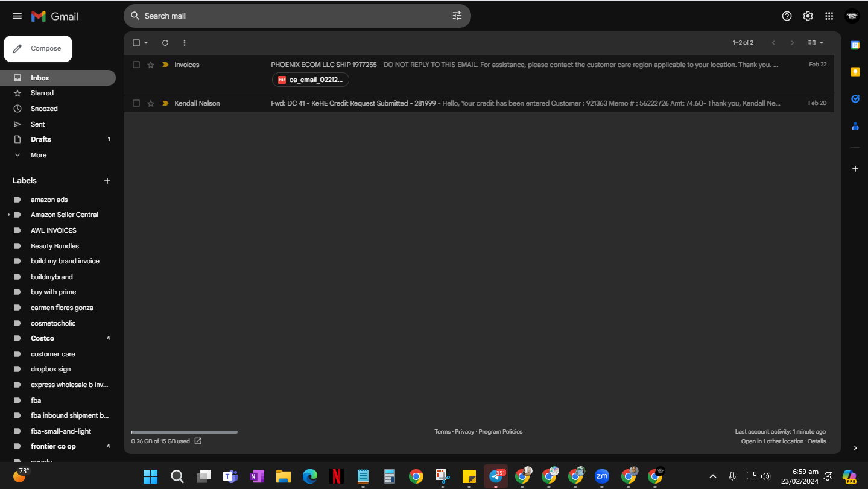Open the select dropdown arrow beside checkbox
The image size is (868, 489).
pos(146,43)
